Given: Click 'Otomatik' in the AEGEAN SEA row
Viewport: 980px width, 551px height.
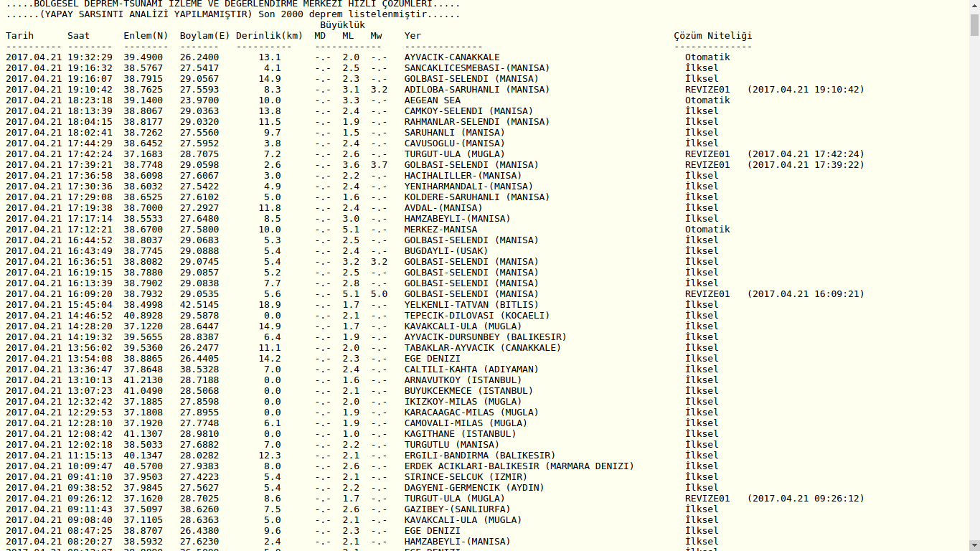Looking at the screenshot, I should [707, 100].
